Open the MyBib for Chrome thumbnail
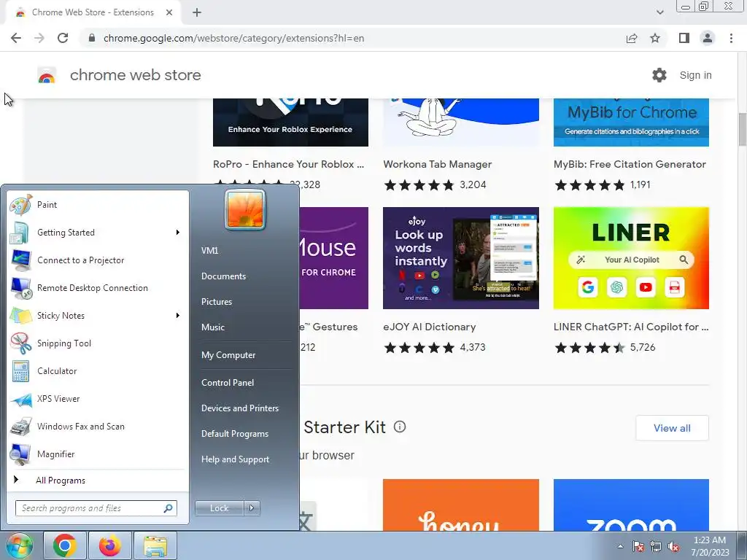Image resolution: width=747 pixels, height=560 pixels. (x=631, y=122)
